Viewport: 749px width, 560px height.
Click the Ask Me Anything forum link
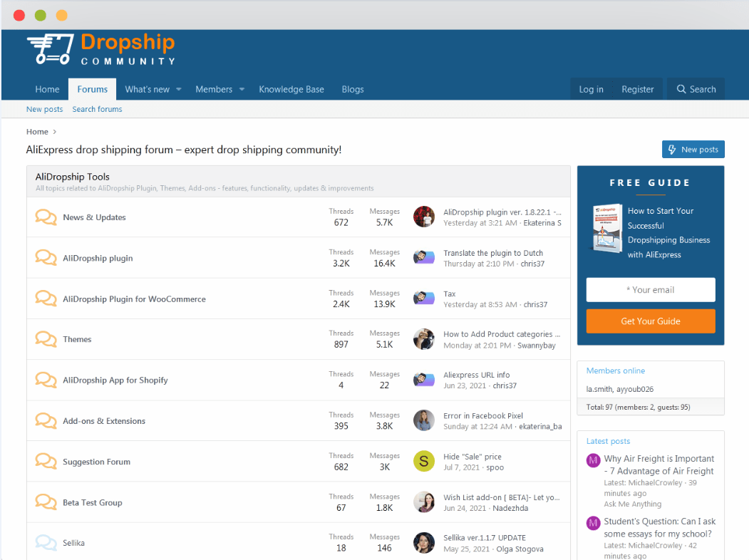tap(632, 504)
